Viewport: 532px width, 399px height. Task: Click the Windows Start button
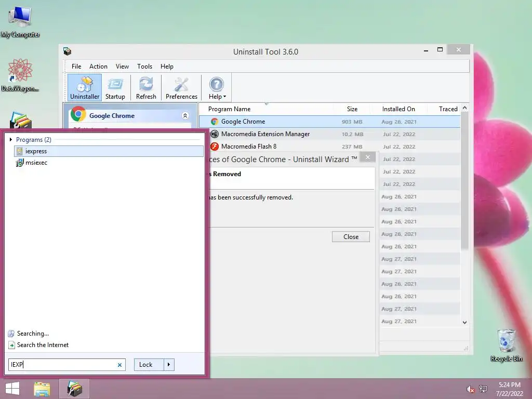coord(12,389)
